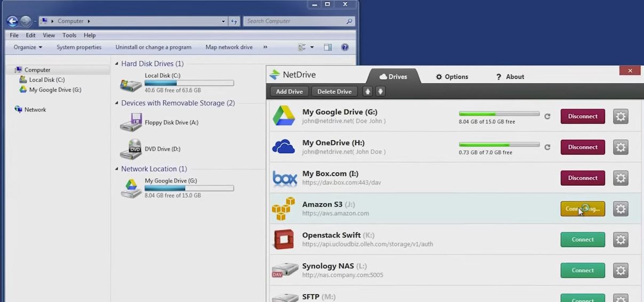Click the Google Drive logo in NetDrive list

point(284,116)
